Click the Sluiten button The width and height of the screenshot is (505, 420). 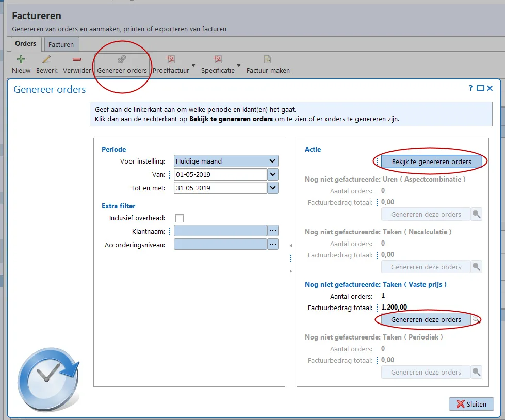click(471, 404)
